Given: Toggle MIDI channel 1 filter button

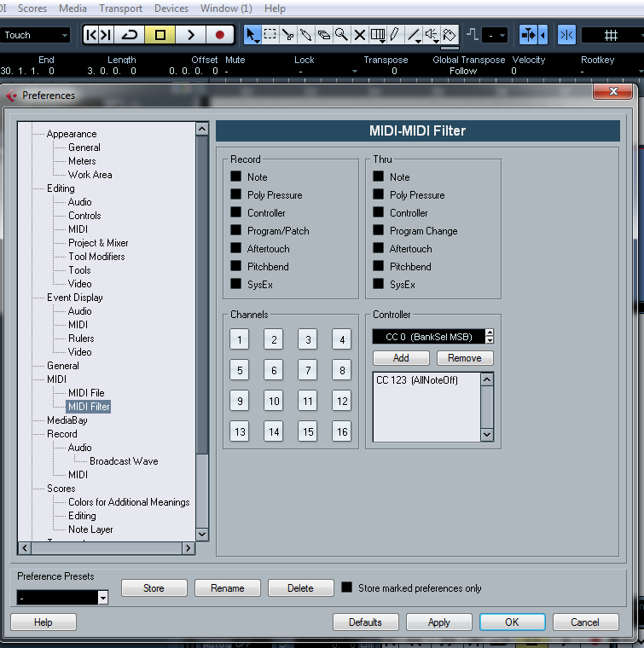Looking at the screenshot, I should [240, 339].
